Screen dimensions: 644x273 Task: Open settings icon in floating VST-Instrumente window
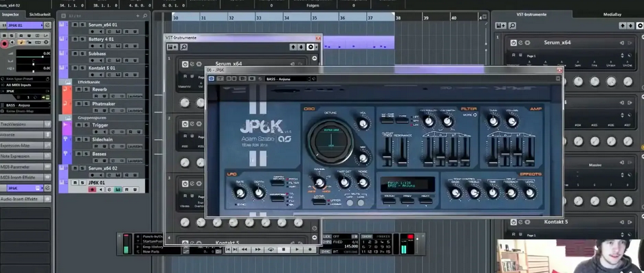311,47
